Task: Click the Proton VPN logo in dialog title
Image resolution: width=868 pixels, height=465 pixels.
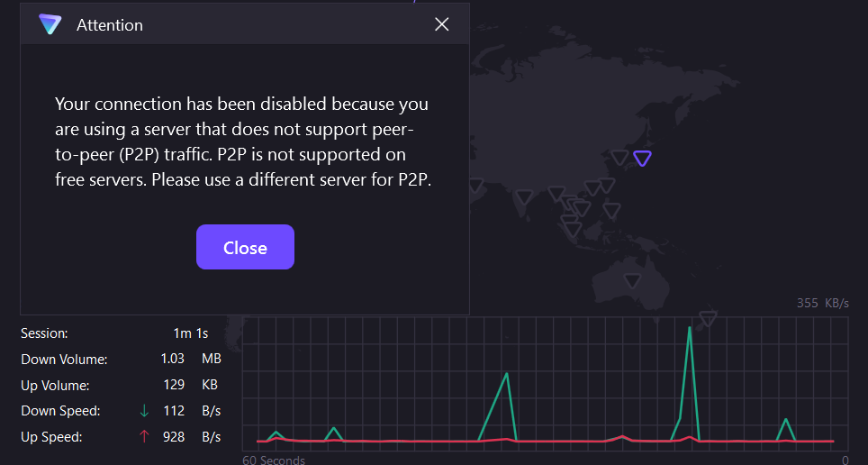Action: click(50, 25)
